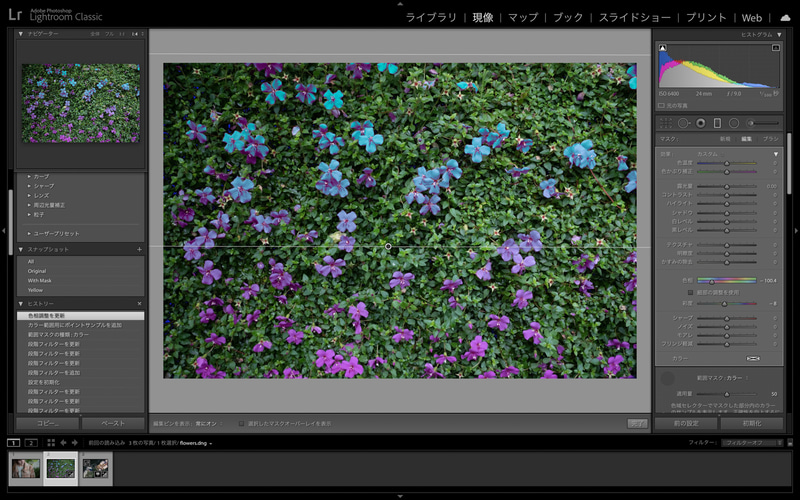Collapse the right panel with side arrow
The height and width of the screenshot is (500, 800).
pyautogui.click(x=796, y=231)
